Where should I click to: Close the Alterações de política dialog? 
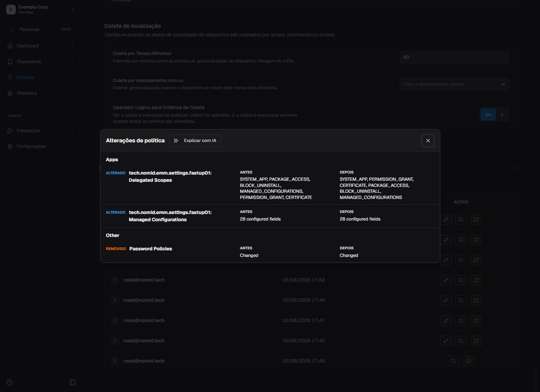[x=428, y=141]
